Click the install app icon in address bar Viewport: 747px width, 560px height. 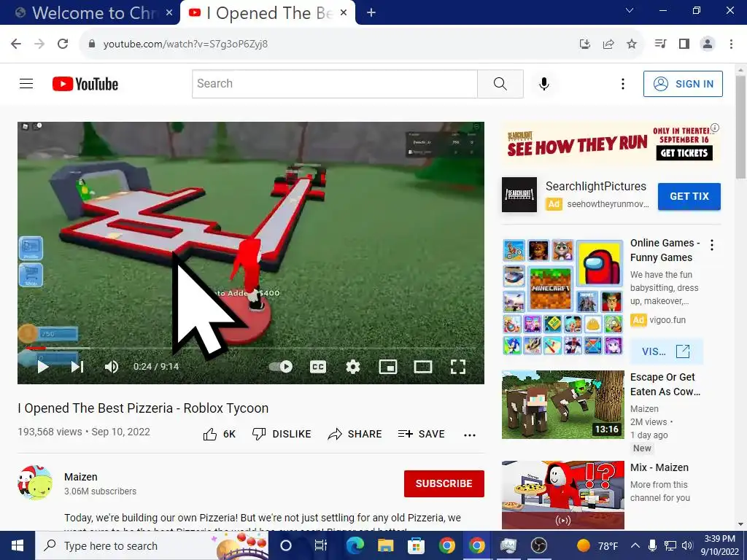point(585,44)
